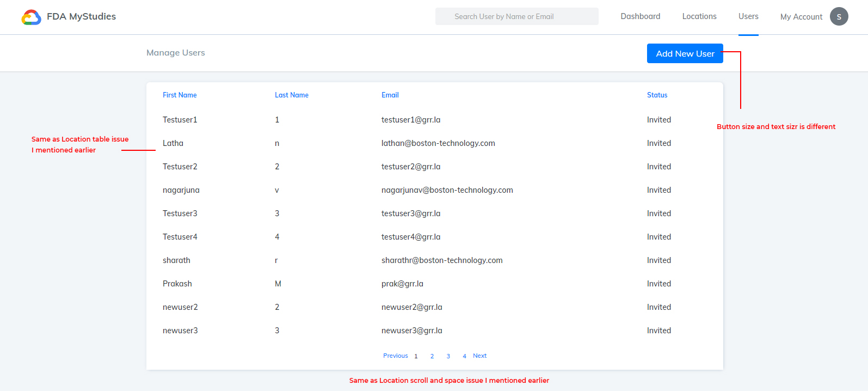Viewport: 868px width, 391px height.
Task: Click last name 'M' in Prakash row
Action: coord(278,284)
